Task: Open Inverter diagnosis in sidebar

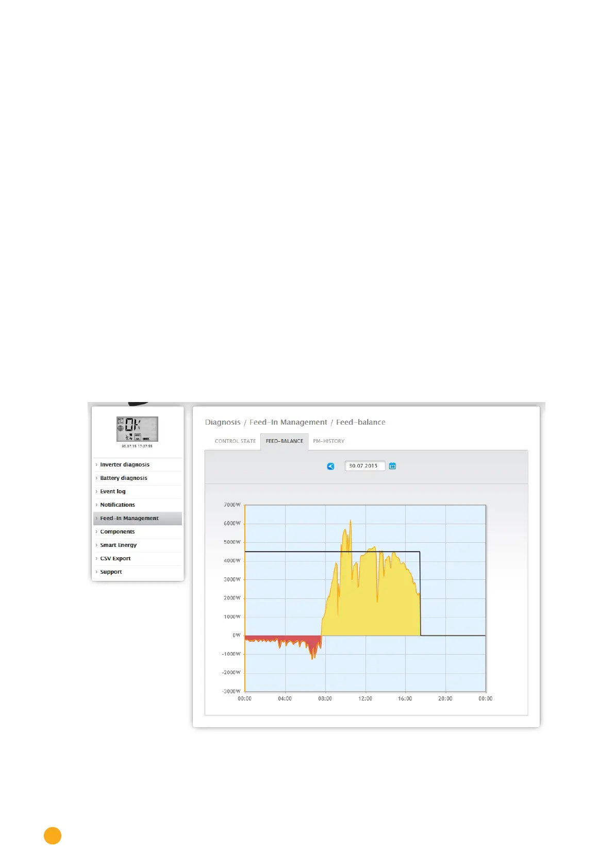Action: pos(138,464)
